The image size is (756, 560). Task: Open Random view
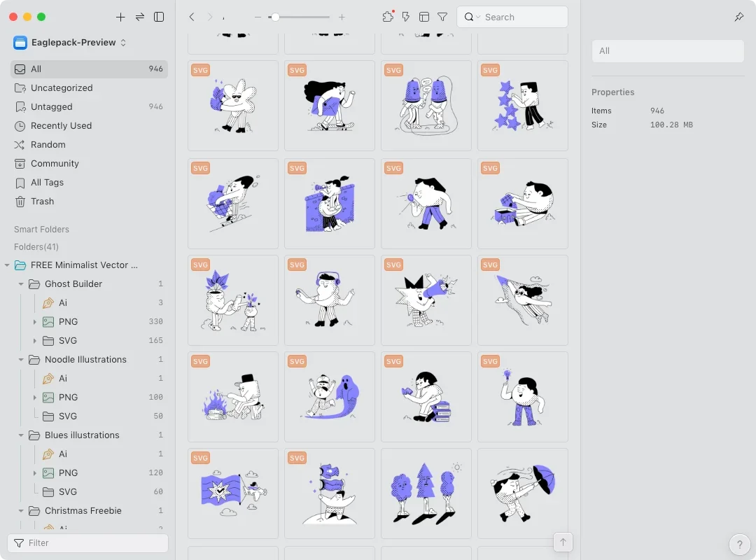point(89,145)
